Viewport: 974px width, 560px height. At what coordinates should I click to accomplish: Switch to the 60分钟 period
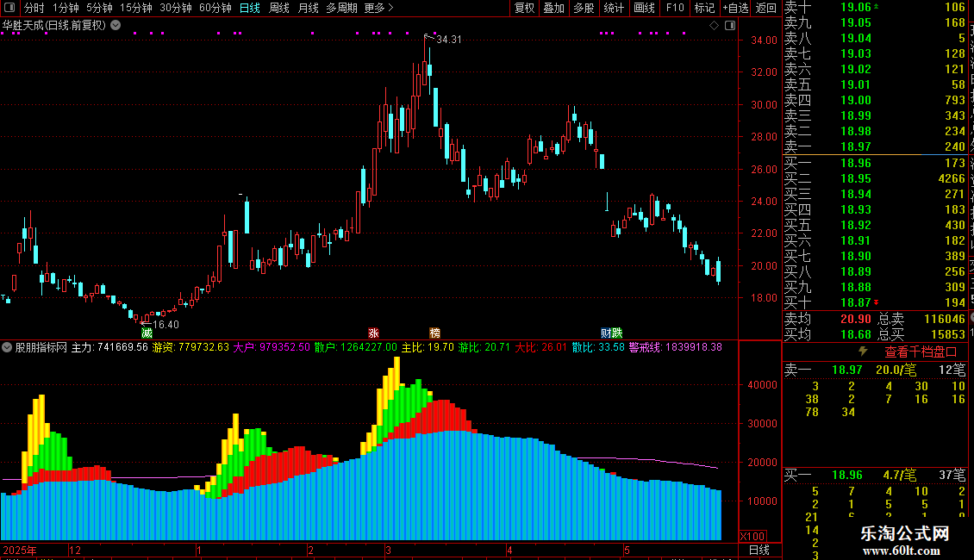click(215, 8)
